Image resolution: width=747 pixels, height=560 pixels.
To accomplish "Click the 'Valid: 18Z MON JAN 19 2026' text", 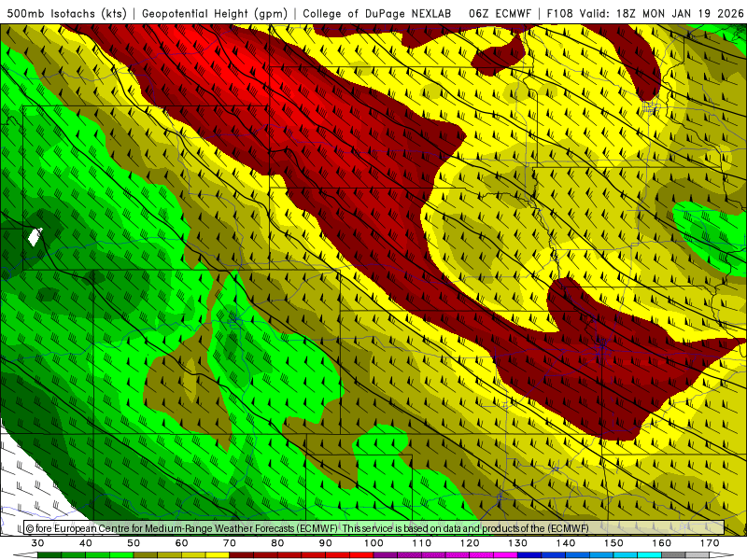I will [x=661, y=13].
